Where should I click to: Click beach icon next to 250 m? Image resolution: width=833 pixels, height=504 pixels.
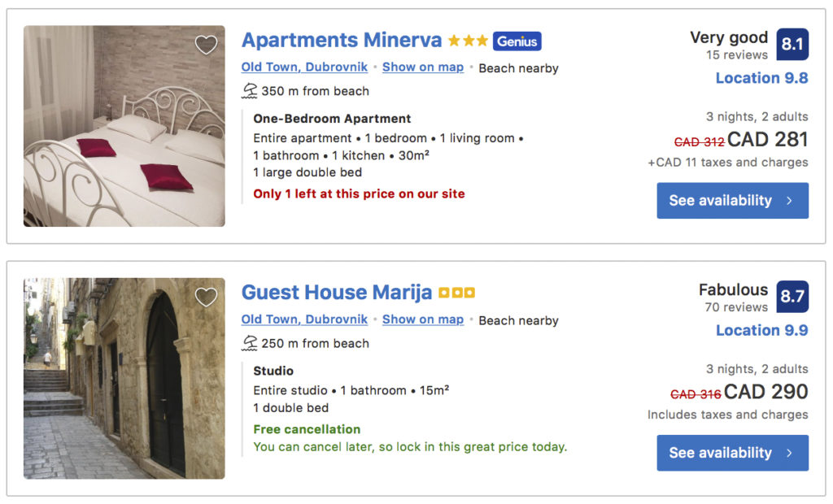pos(250,343)
